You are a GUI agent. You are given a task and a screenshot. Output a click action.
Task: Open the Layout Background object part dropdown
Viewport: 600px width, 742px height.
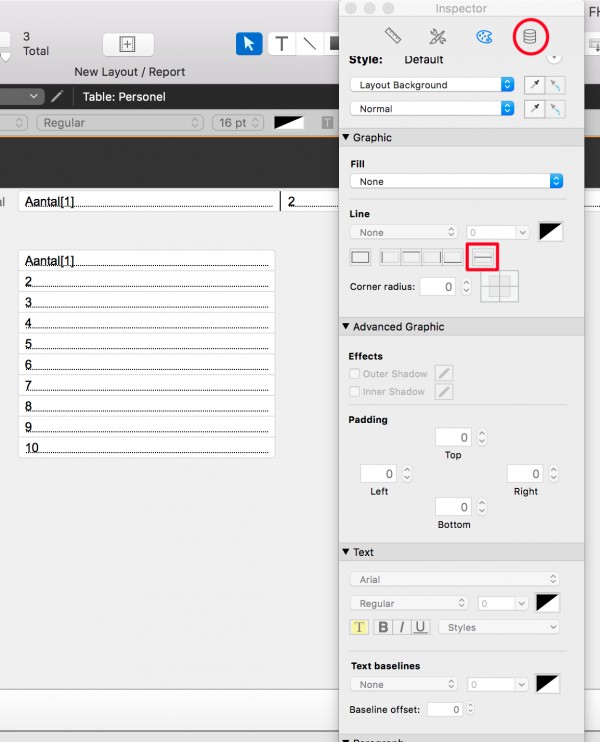pos(432,85)
